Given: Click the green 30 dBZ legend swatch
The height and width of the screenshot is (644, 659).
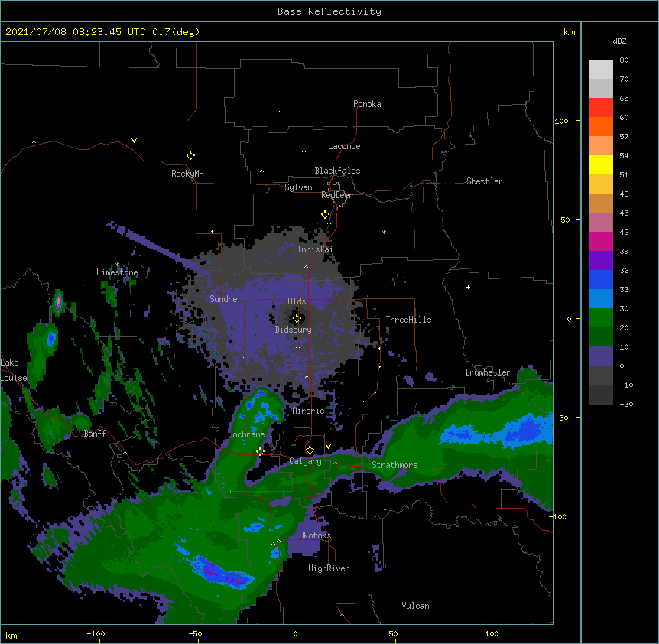Looking at the screenshot, I should click(x=601, y=318).
